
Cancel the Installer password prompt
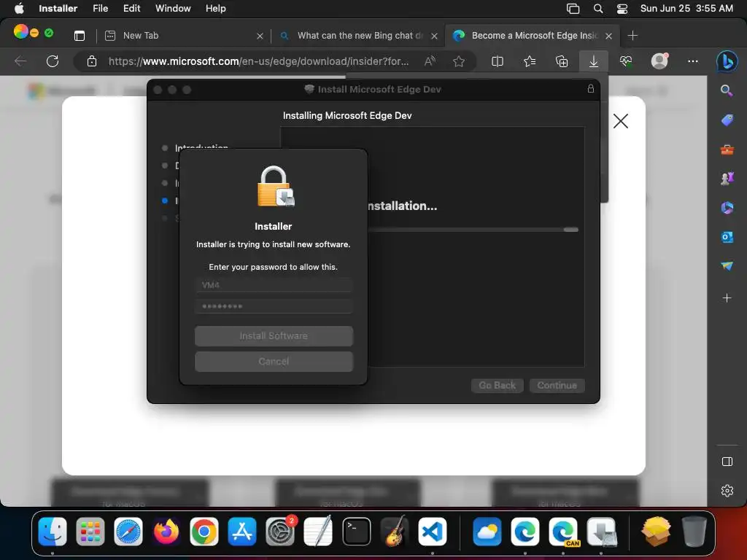click(x=274, y=362)
